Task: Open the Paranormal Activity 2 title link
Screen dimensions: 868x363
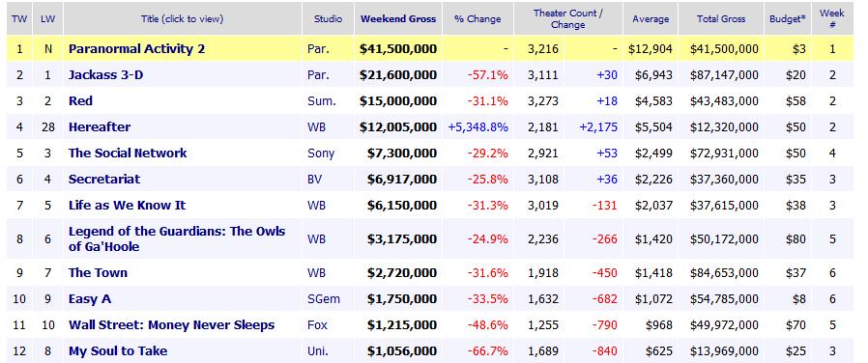Action: pyautogui.click(x=136, y=48)
